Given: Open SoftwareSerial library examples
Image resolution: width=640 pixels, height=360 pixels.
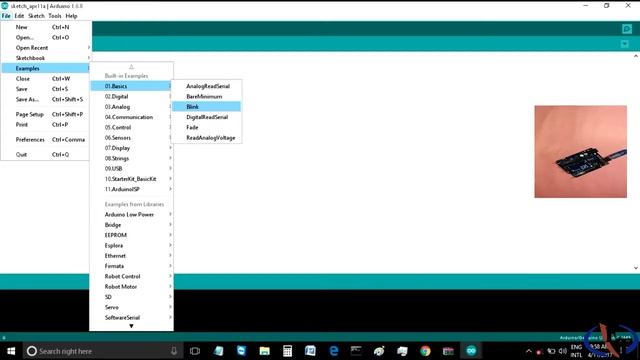Looking at the screenshot, I should pos(131,318).
